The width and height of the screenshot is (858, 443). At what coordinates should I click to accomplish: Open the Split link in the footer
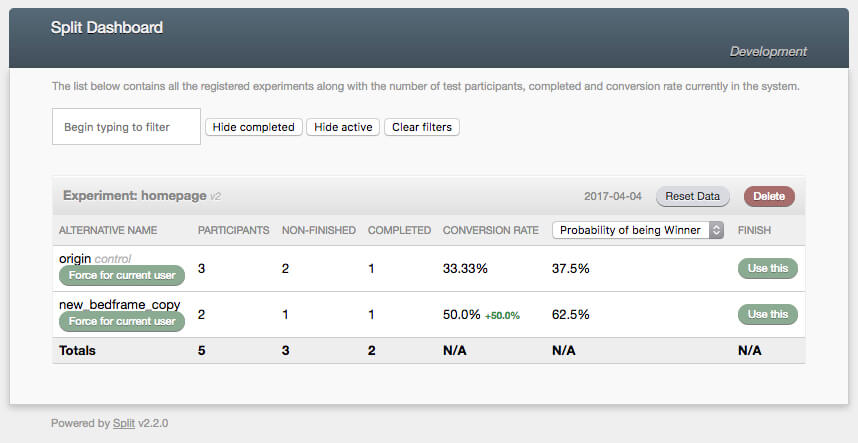pyautogui.click(x=124, y=423)
